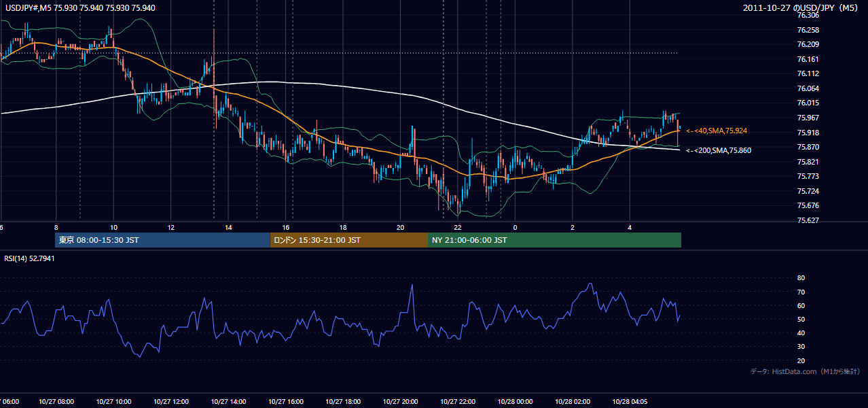
Task: Click the RSI(14) 52.7941 indicator label
Action: [30, 258]
